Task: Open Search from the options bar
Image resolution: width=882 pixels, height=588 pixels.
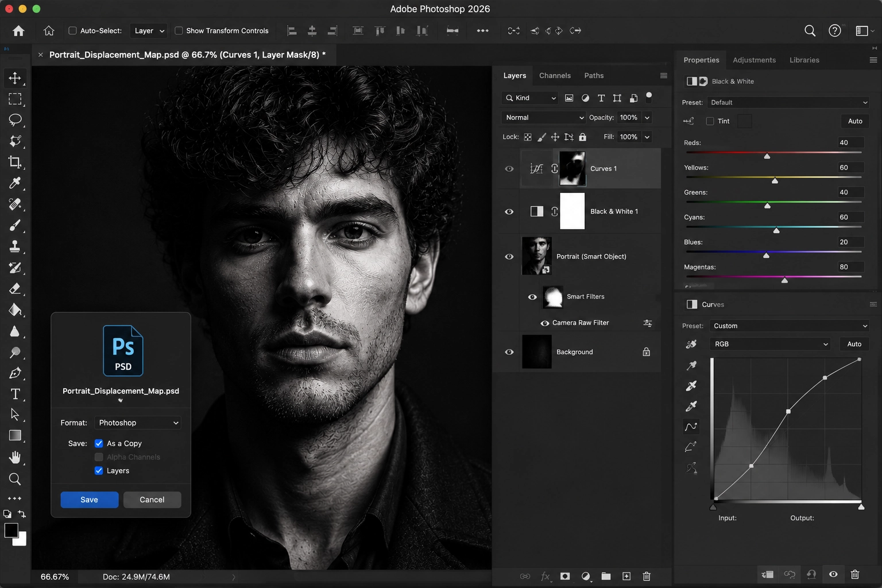Action: [810, 30]
